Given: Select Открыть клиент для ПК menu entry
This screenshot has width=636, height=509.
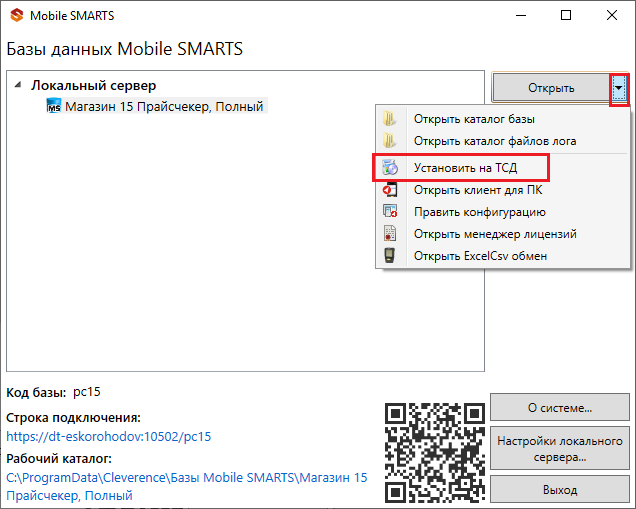Looking at the screenshot, I should pyautogui.click(x=503, y=189).
